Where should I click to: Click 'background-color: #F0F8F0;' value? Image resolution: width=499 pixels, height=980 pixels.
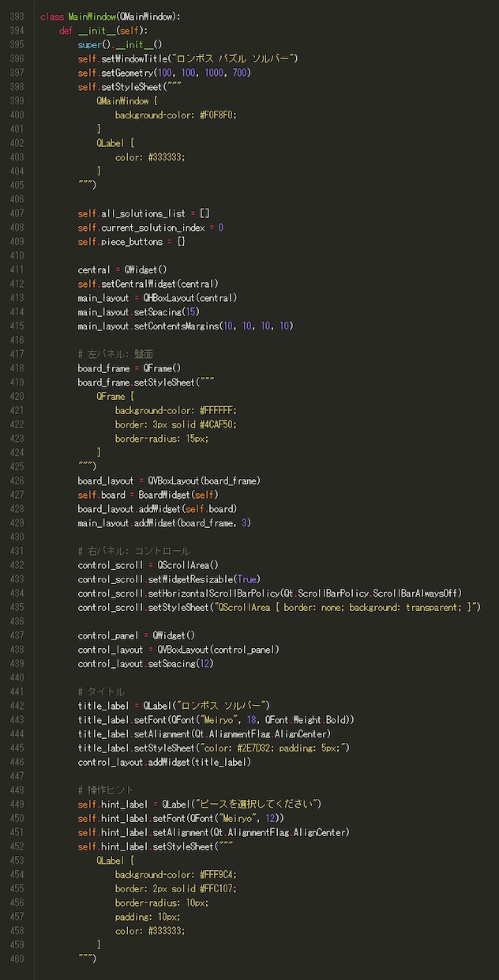tap(176, 115)
